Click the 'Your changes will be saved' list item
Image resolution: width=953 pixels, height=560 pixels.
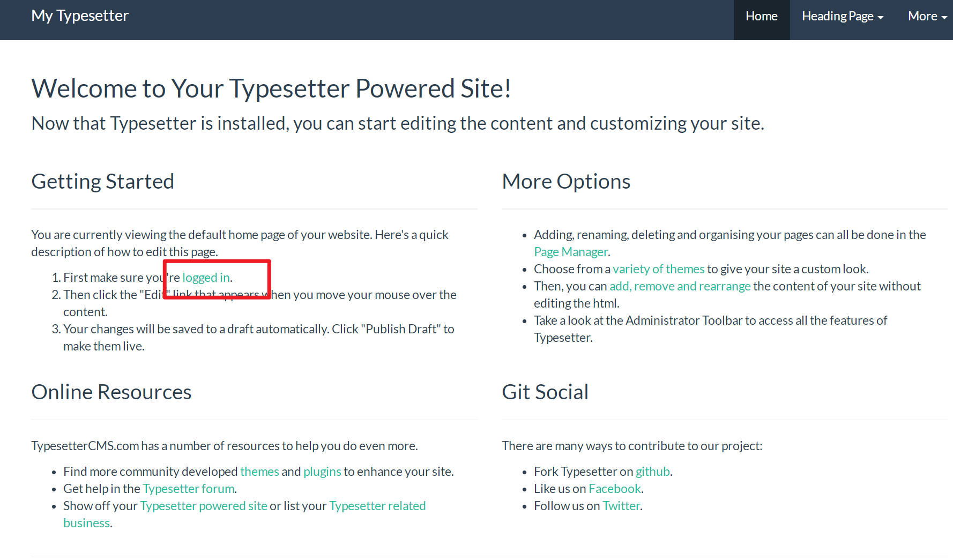click(x=259, y=338)
